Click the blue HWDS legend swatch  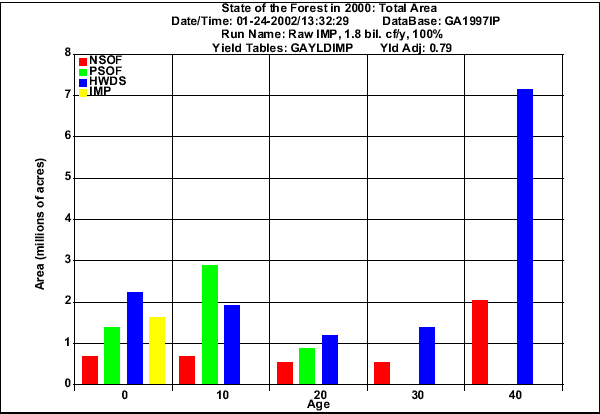[83, 81]
